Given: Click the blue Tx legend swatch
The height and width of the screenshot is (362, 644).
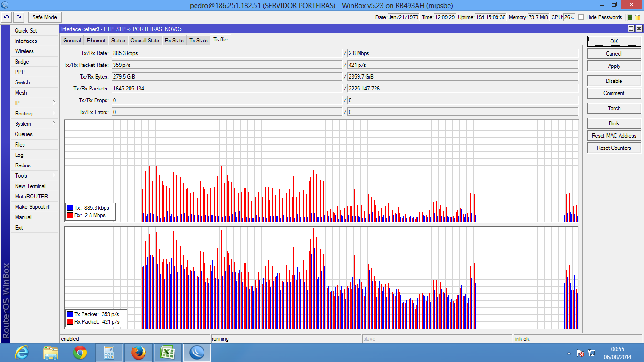Looking at the screenshot, I should pos(70,208).
